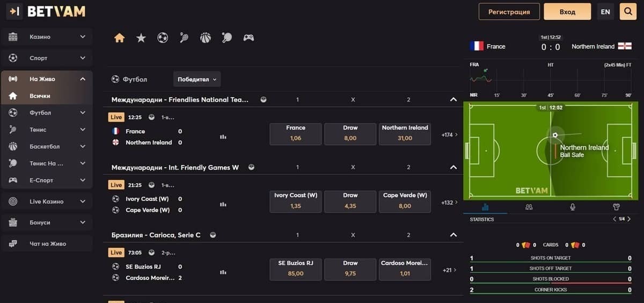The width and height of the screenshot is (644, 303).
Task: Open statistics chart icon for SE Buzios match
Action: [223, 272]
